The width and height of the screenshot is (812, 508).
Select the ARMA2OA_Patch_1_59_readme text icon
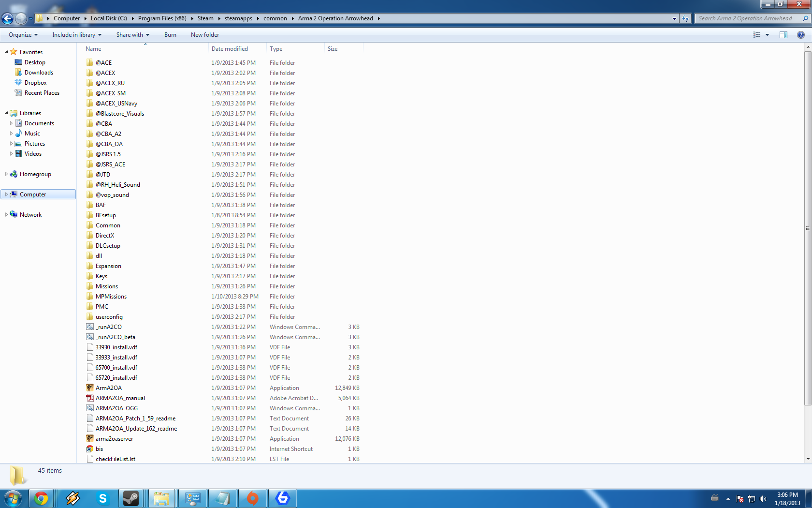pyautogui.click(x=90, y=418)
